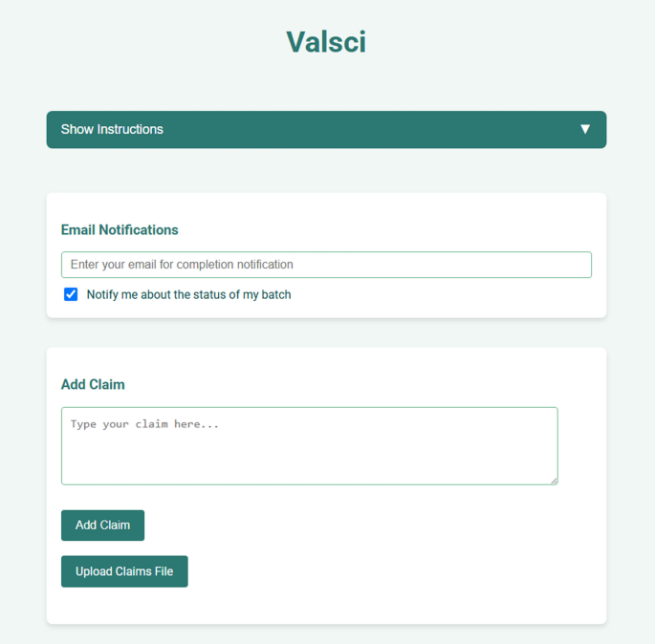Click the Show Instructions label text
This screenshot has width=655, height=644.
point(112,129)
